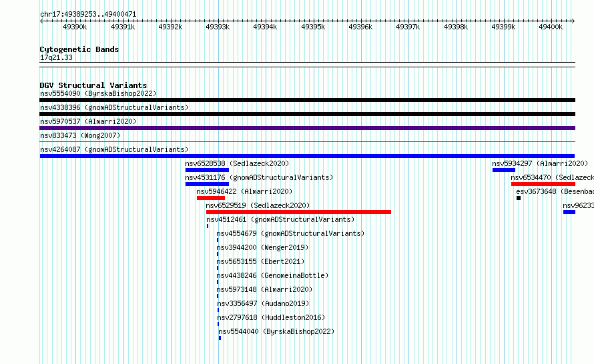Select nsv4438246 (GenomeinaBottle) label

click(272, 275)
